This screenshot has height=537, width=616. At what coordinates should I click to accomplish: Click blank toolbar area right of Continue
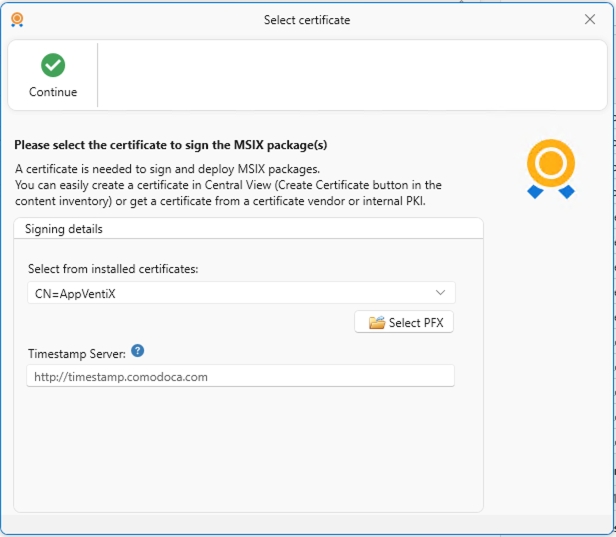[350, 75]
